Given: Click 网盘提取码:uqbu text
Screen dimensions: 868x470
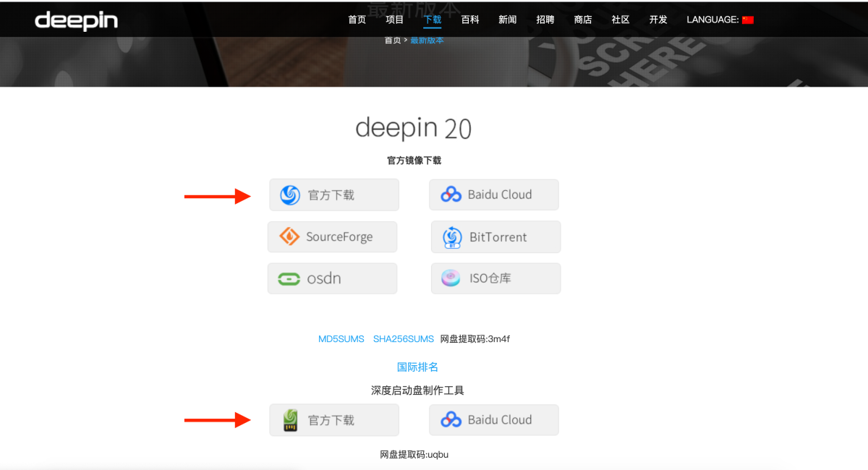Looking at the screenshot, I should coord(414,455).
